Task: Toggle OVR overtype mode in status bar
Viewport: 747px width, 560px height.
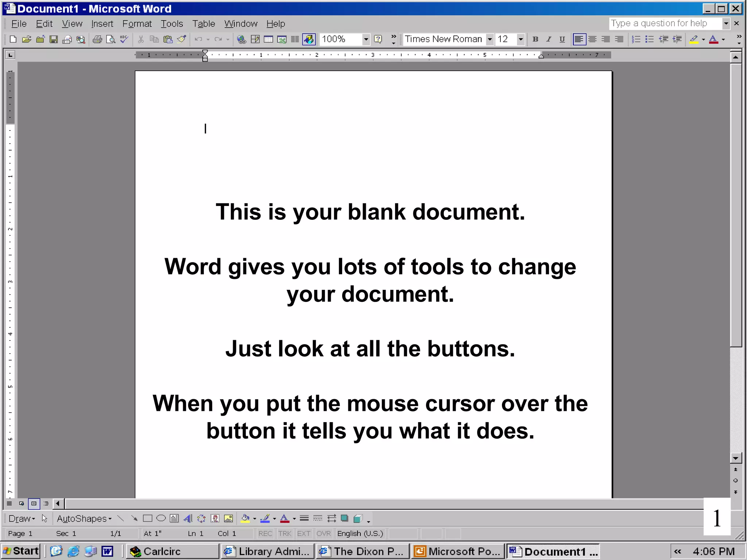Action: 323,533
